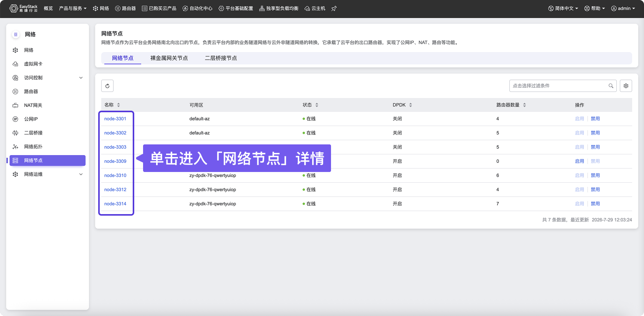644x316 pixels.
Task: Click 禁用 for node-3314
Action: point(595,204)
